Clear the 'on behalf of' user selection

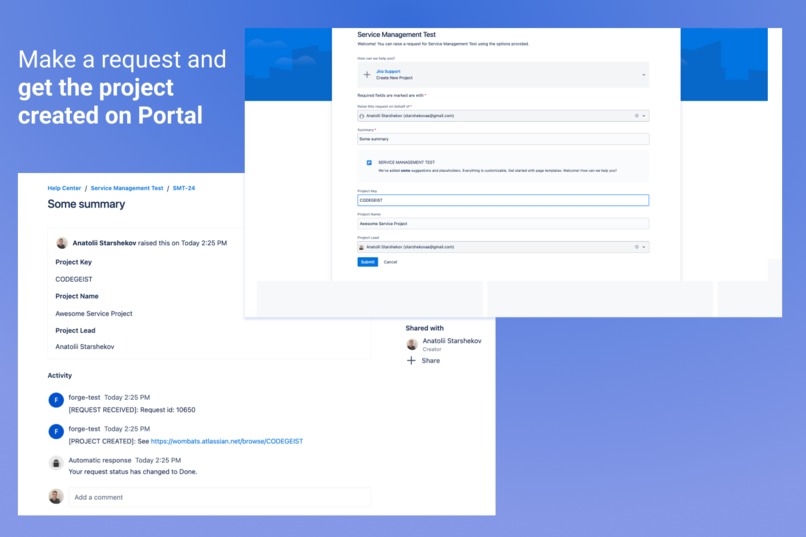pyautogui.click(x=636, y=116)
